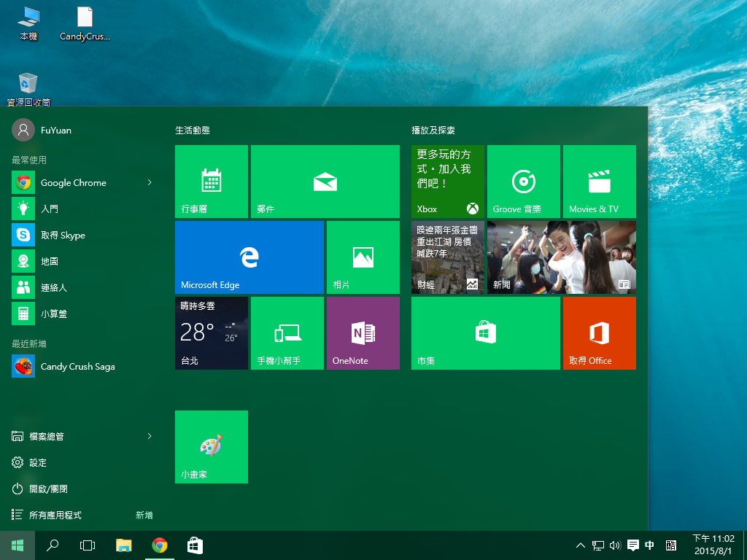
Task: Open the Store icon on the taskbar
Action: (x=195, y=545)
